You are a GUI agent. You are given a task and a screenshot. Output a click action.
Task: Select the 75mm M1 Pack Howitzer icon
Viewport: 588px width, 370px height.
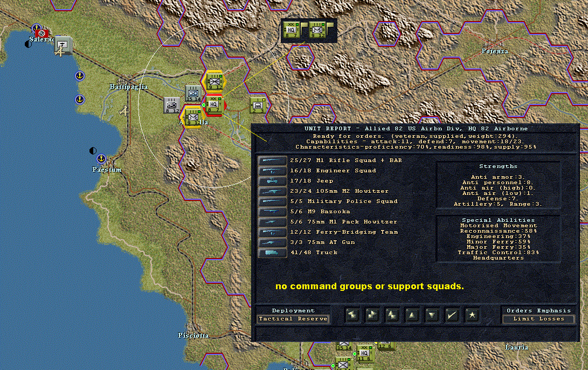273,222
